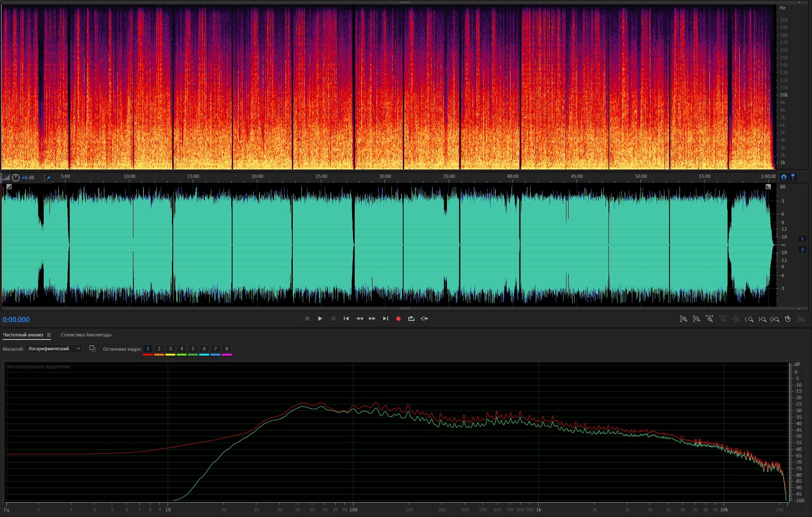Start playback with the Play button
The width and height of the screenshot is (812, 517).
coord(320,319)
